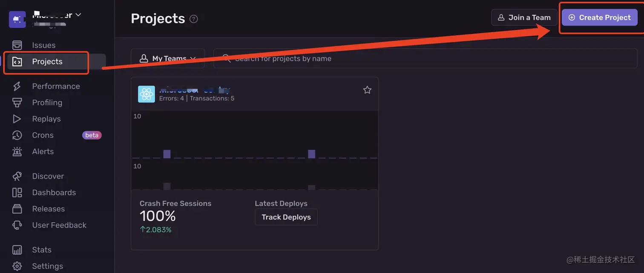Expand the organization name dropdown chevron

coord(78,14)
